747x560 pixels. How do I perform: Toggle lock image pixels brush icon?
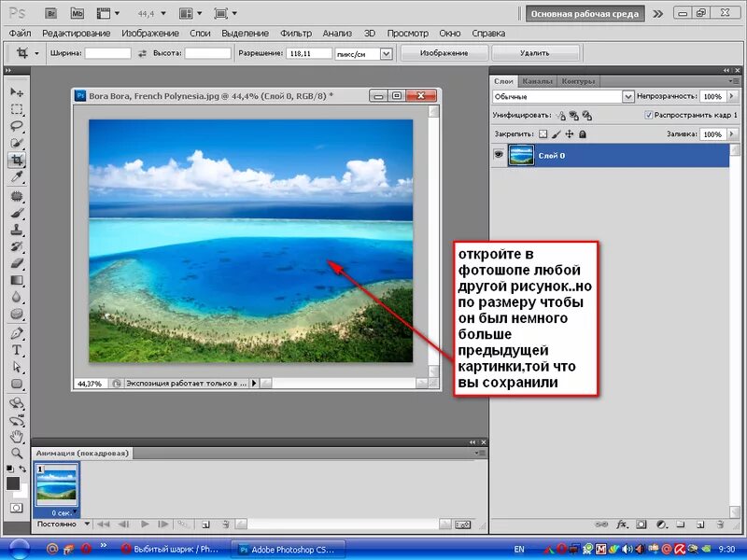(556, 134)
